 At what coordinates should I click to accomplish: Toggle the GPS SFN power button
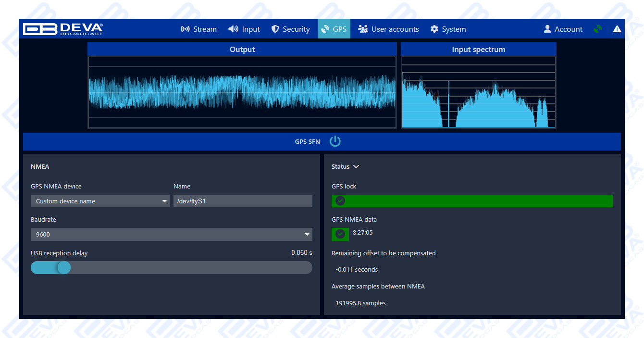(335, 141)
